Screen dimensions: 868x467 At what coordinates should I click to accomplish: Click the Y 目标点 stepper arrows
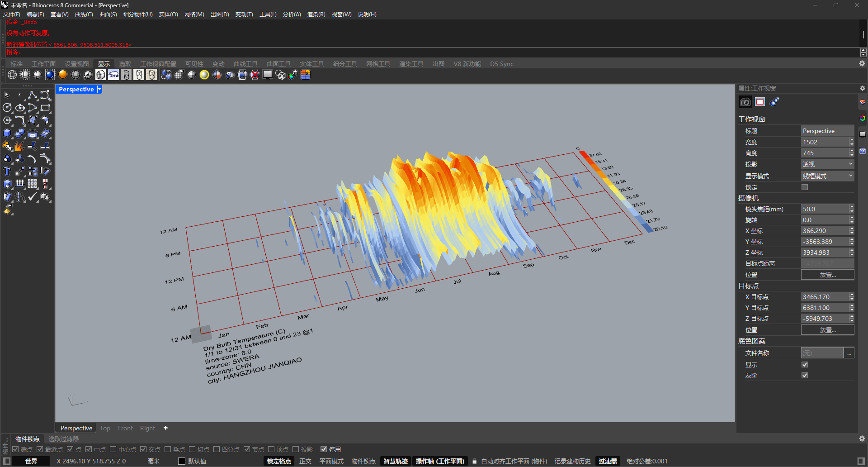pyautogui.click(x=852, y=308)
